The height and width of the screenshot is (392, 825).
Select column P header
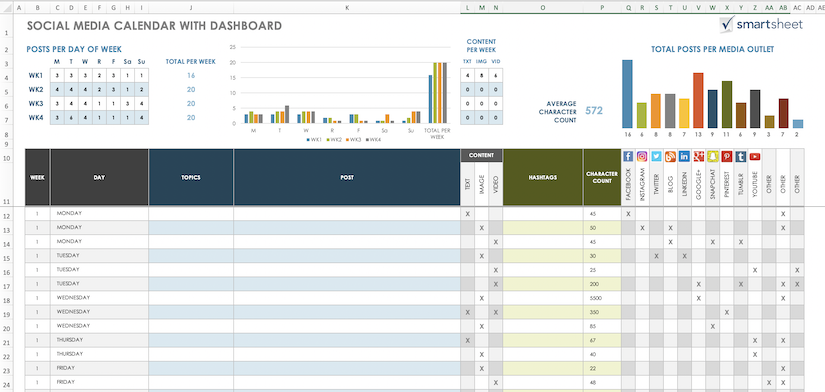[602, 8]
